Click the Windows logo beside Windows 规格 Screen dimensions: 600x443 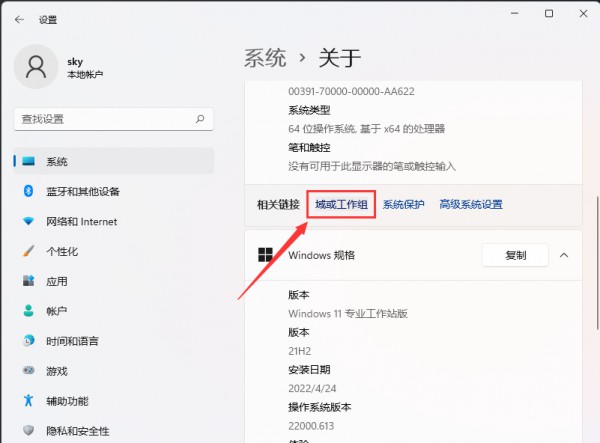pyautogui.click(x=265, y=255)
